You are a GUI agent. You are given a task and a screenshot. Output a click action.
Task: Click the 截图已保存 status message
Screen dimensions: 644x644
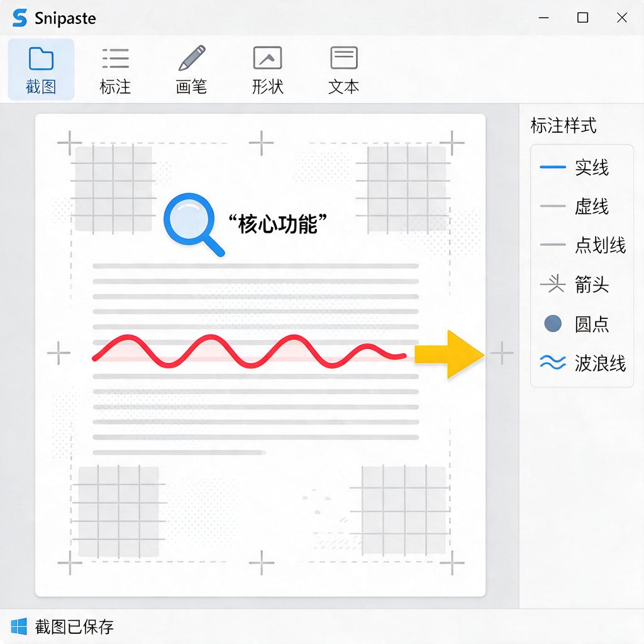[74, 627]
